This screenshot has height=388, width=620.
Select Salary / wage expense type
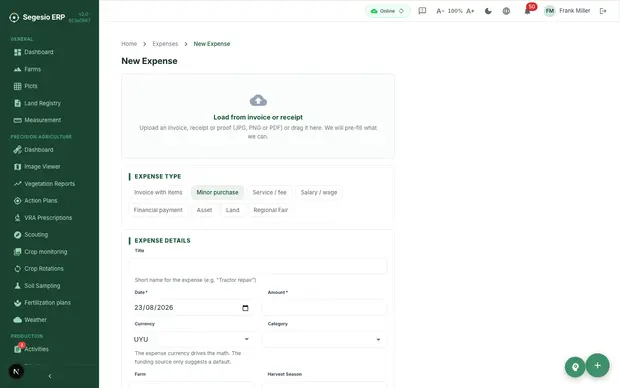point(319,193)
